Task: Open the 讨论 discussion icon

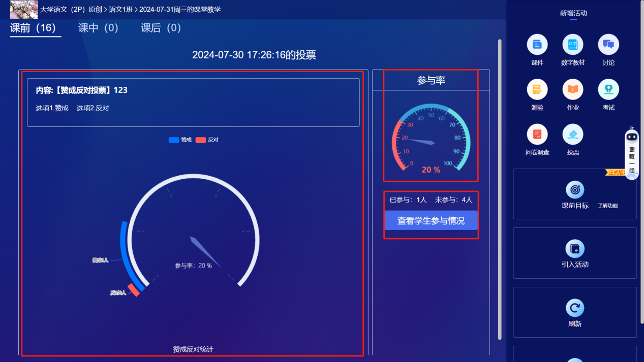Action: [x=608, y=44]
